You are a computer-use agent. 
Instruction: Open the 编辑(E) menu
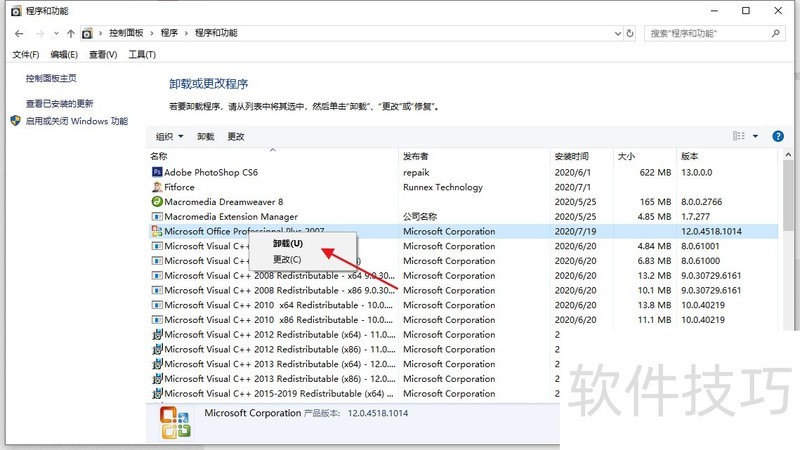pos(64,55)
